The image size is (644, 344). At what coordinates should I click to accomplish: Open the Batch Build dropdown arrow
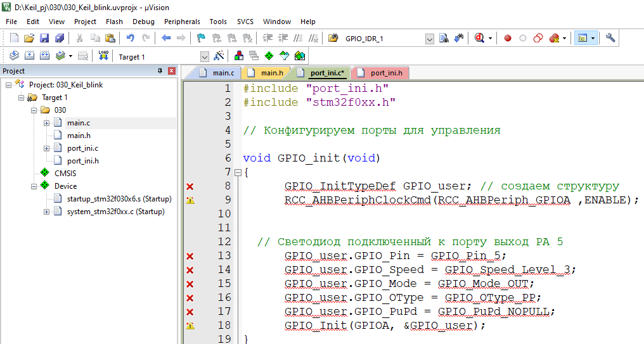[70, 56]
